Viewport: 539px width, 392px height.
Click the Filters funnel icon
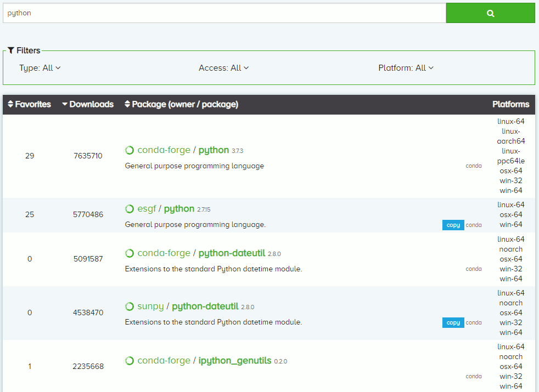coord(10,50)
